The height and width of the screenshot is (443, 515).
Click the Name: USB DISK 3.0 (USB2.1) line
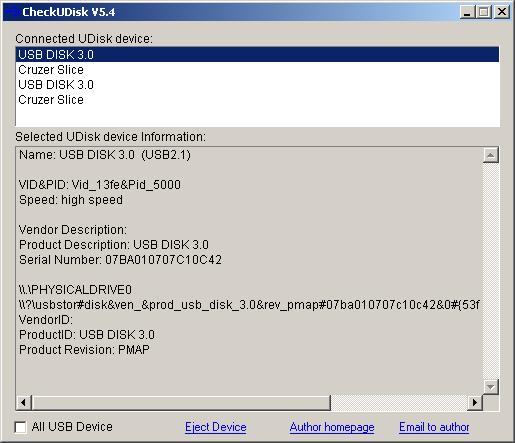[105, 155]
